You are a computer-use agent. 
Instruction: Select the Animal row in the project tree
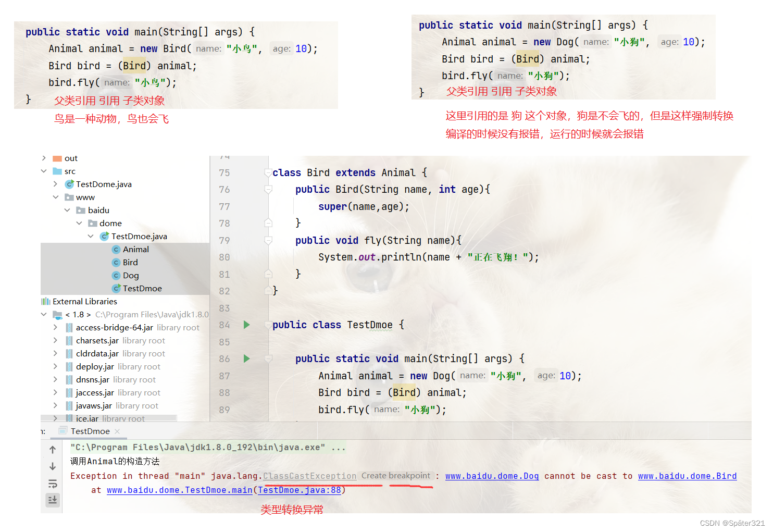pyautogui.click(x=125, y=250)
